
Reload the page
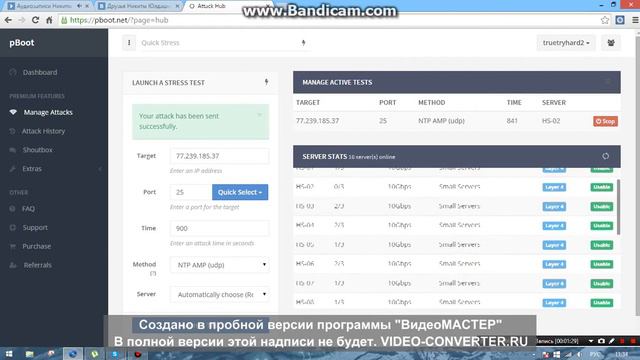(36, 20)
